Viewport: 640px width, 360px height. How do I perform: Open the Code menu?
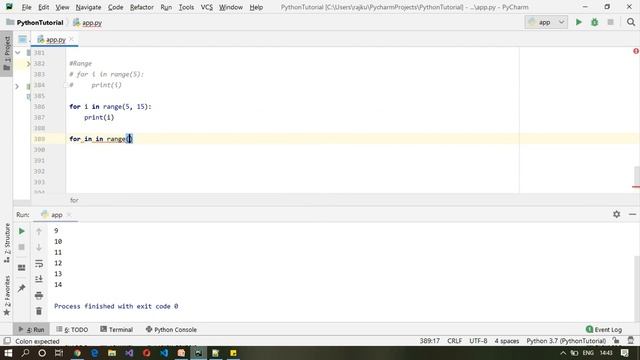(x=116, y=7)
